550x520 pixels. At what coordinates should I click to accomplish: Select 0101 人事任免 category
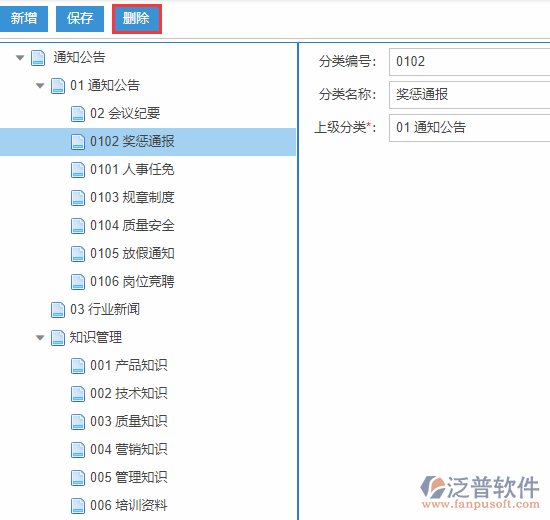132,169
